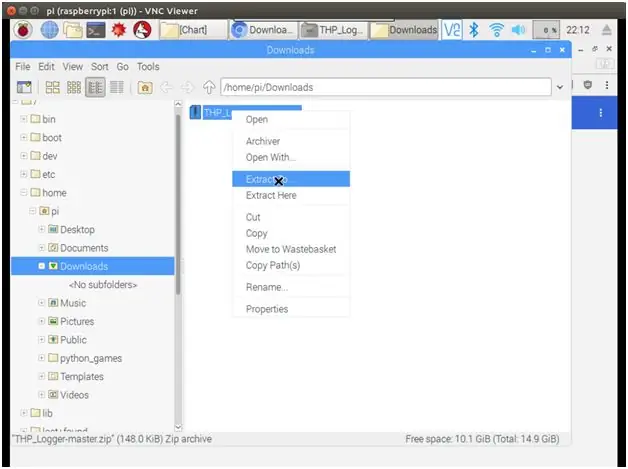Open the Wolfram wolf icon
The image size is (628, 469).
click(x=142, y=30)
